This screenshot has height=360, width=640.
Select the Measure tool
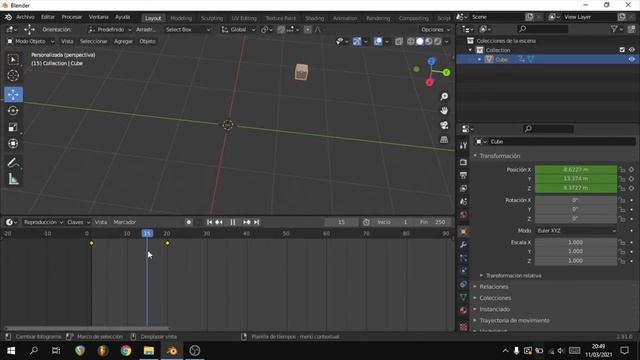[13, 179]
